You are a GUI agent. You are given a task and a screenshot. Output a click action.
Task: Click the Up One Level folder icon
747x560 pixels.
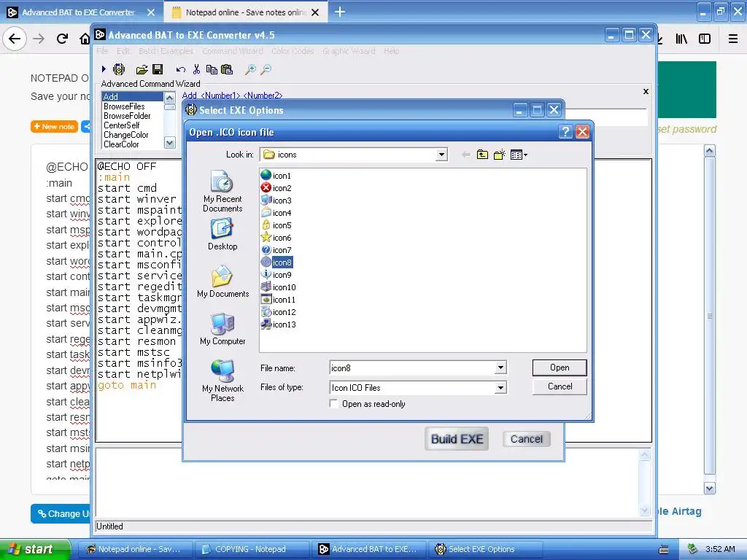[x=483, y=155]
